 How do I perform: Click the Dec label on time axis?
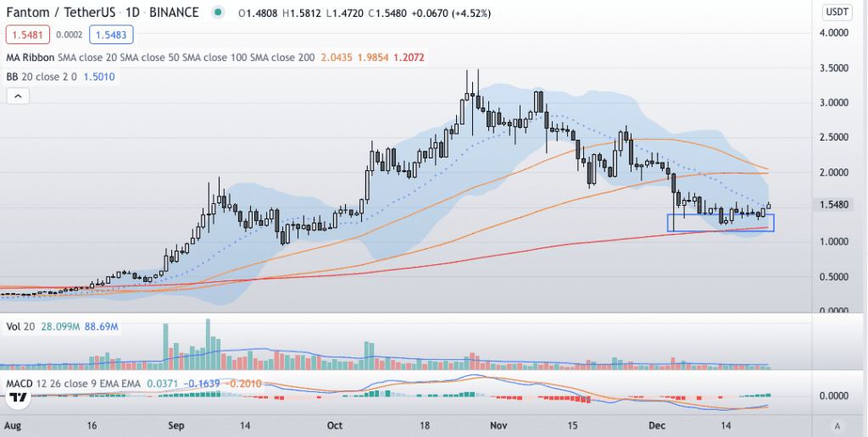[x=659, y=426]
